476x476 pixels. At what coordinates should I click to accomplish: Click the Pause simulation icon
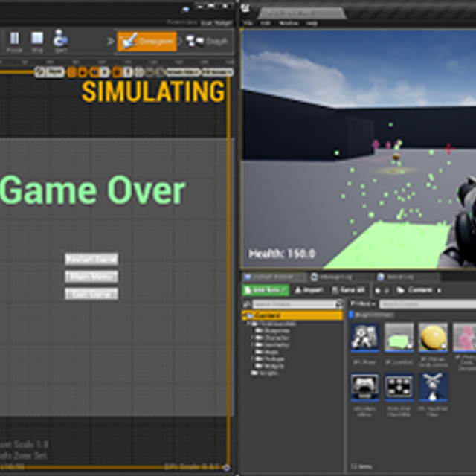[14, 40]
